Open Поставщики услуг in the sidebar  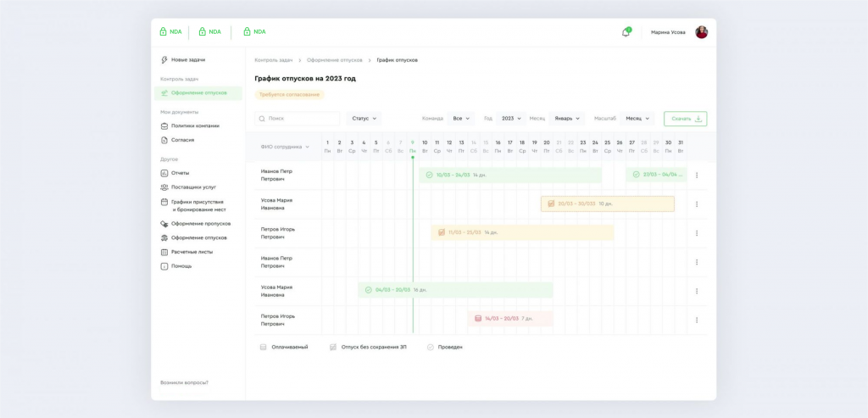coord(193,187)
